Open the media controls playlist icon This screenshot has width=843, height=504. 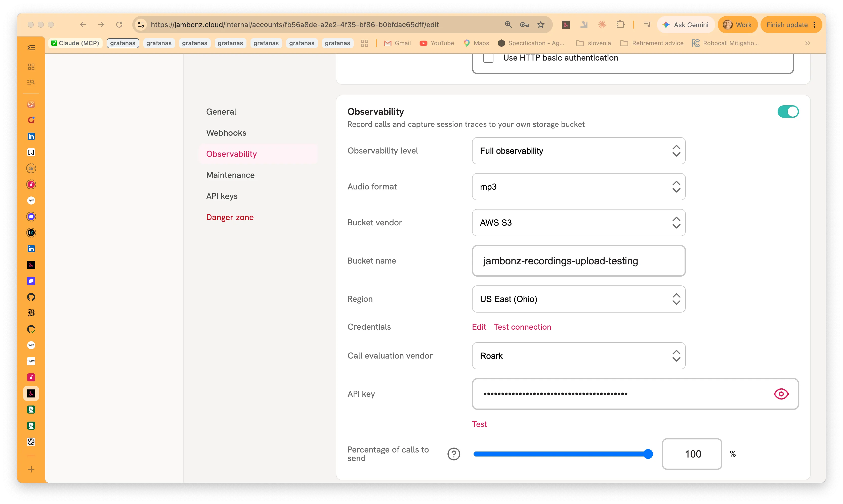647,24
